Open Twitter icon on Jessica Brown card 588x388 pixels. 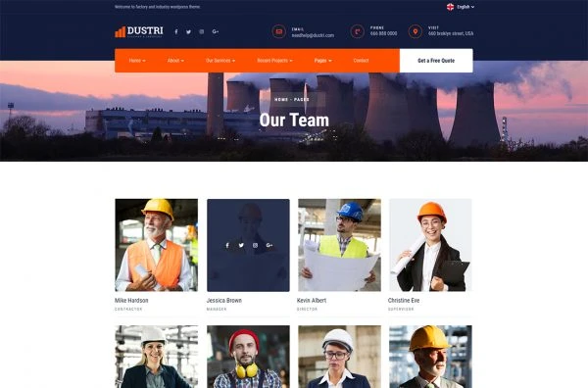(x=241, y=245)
